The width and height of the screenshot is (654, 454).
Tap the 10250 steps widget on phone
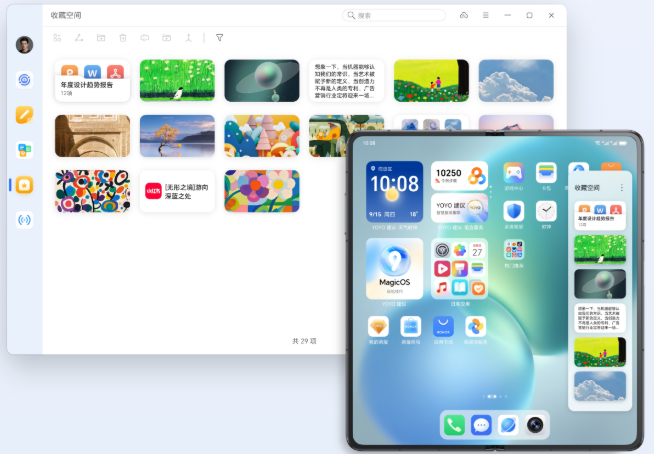[x=459, y=176]
